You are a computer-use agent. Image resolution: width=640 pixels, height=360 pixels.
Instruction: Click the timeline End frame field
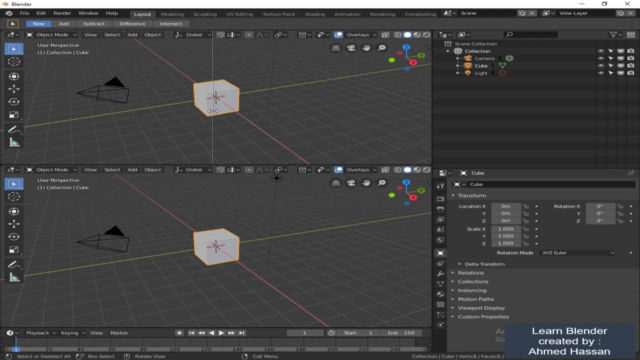401,333
